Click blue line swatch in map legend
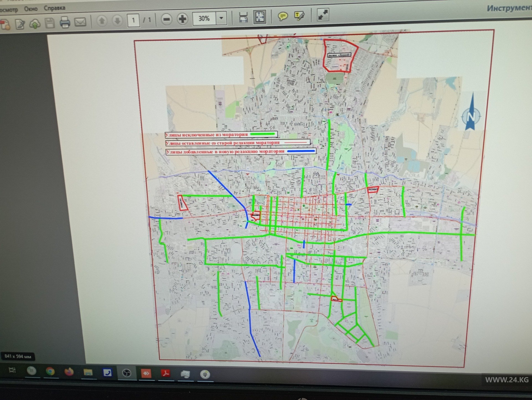The height and width of the screenshot is (400, 532). tap(301, 151)
